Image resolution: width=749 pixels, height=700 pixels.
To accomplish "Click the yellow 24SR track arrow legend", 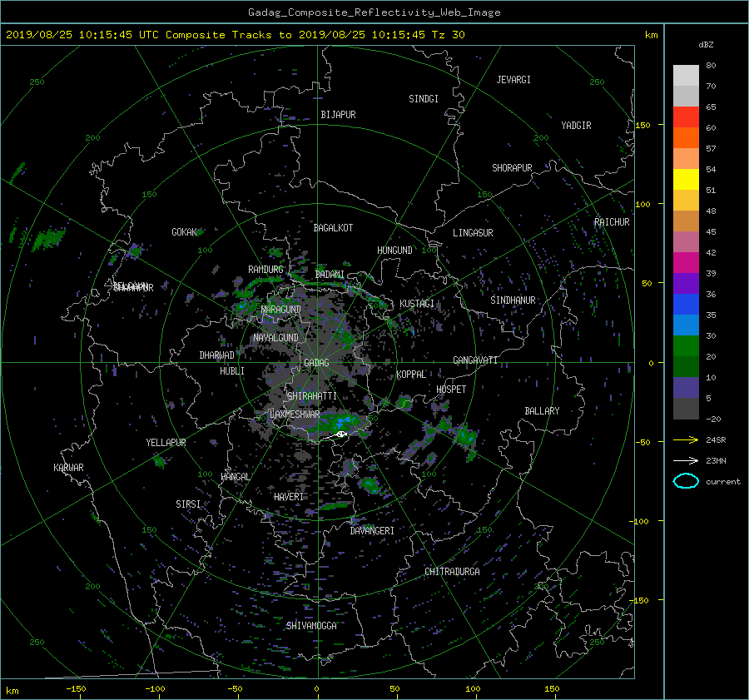I will point(686,439).
